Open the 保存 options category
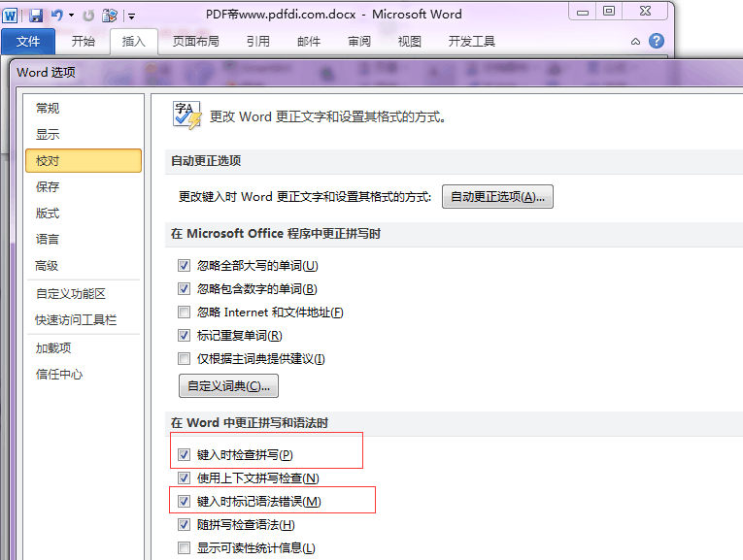Image resolution: width=743 pixels, height=560 pixels. pyautogui.click(x=84, y=187)
